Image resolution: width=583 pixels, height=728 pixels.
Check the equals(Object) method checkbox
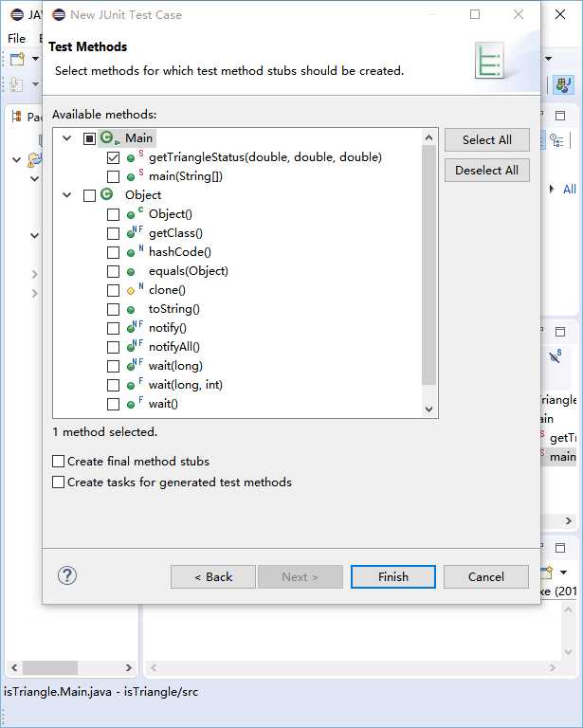[113, 271]
